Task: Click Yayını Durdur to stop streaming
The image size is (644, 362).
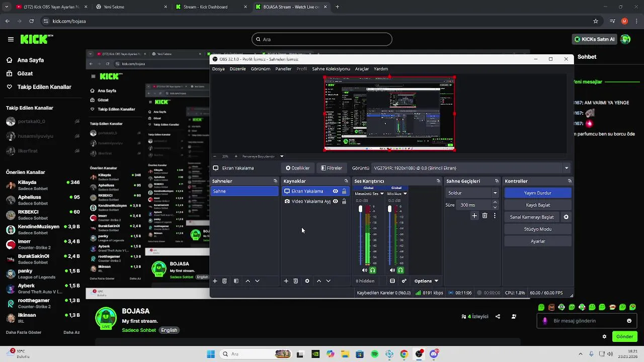Action: (538, 193)
